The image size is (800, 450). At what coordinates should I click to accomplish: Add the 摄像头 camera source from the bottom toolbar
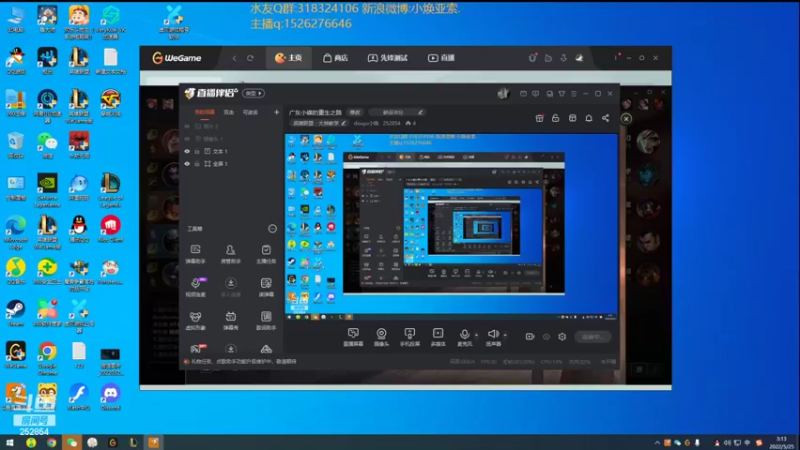[x=381, y=337]
